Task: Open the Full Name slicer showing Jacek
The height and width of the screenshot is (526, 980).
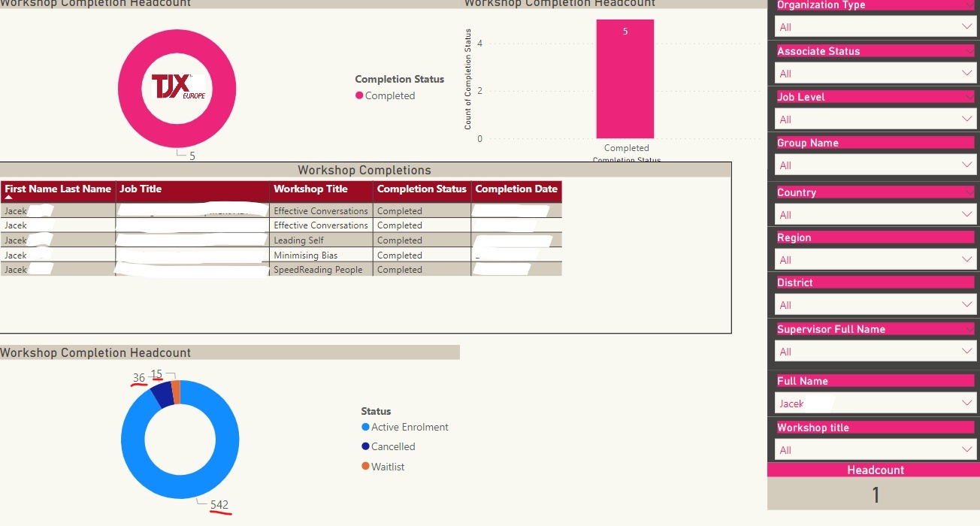Action: click(875, 404)
